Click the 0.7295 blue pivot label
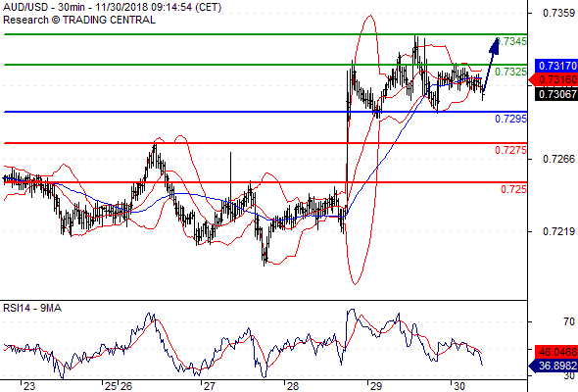Image resolution: width=578 pixels, height=392 pixels. click(510, 119)
